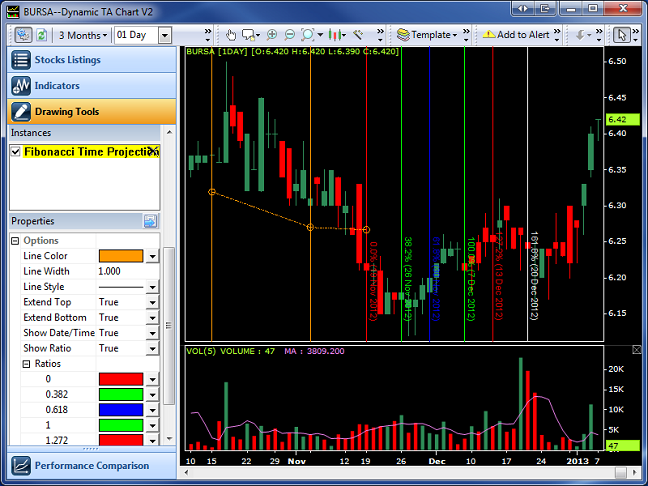This screenshot has width=648, height=486.
Task: Click the Template stack icon
Action: [403, 35]
